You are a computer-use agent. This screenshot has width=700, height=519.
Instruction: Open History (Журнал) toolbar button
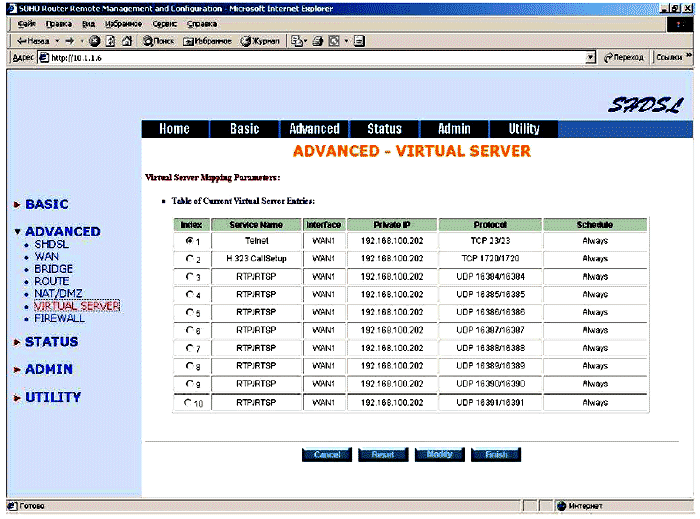click(259, 41)
